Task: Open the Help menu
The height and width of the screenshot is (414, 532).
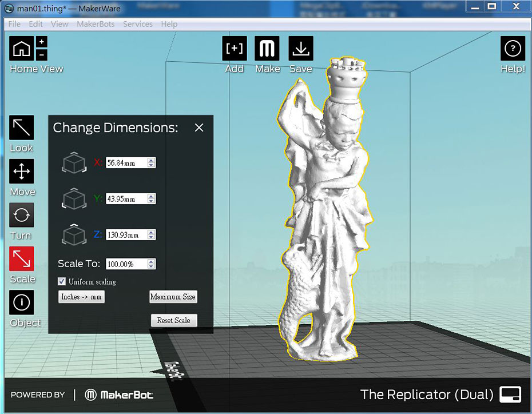Action: point(169,24)
